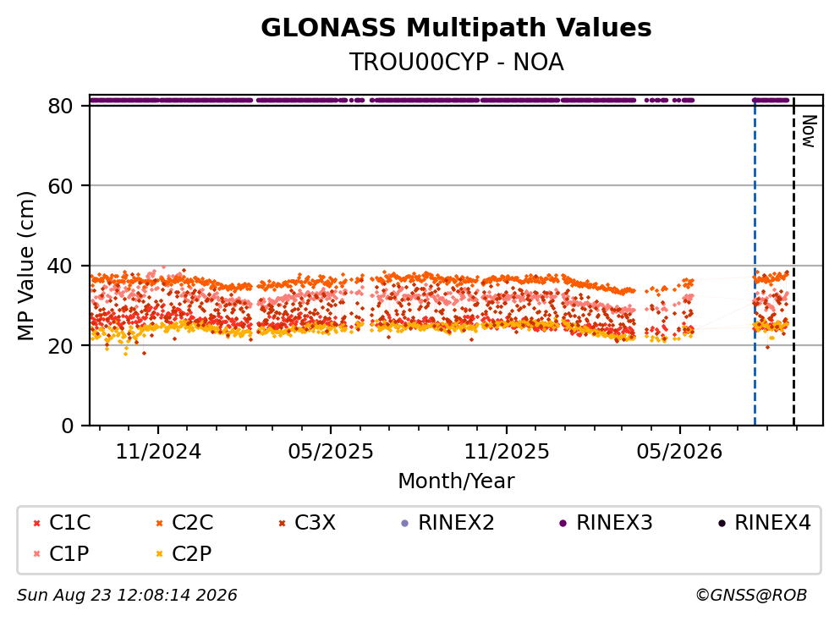Click the TROU00CYP - NOA subtitle
The image size is (840, 621).
[456, 62]
